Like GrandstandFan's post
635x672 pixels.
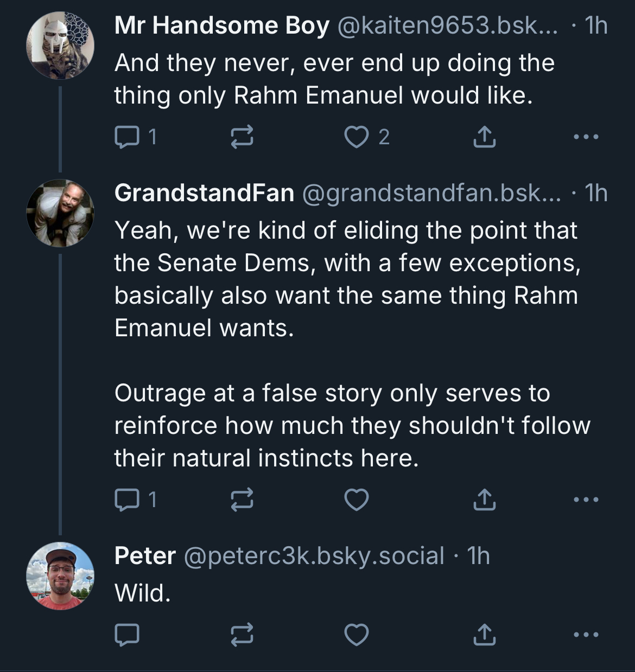pos(357,500)
